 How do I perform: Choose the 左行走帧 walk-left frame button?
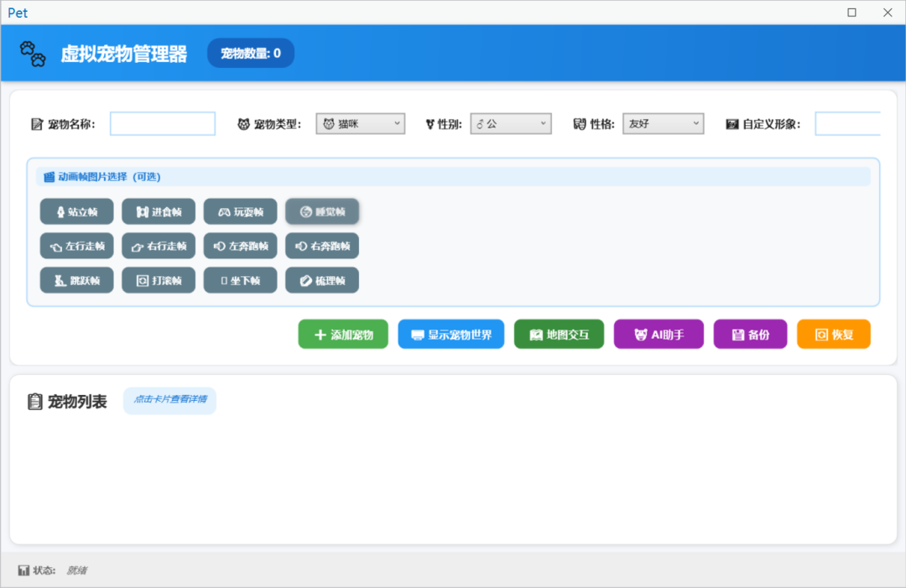(76, 247)
